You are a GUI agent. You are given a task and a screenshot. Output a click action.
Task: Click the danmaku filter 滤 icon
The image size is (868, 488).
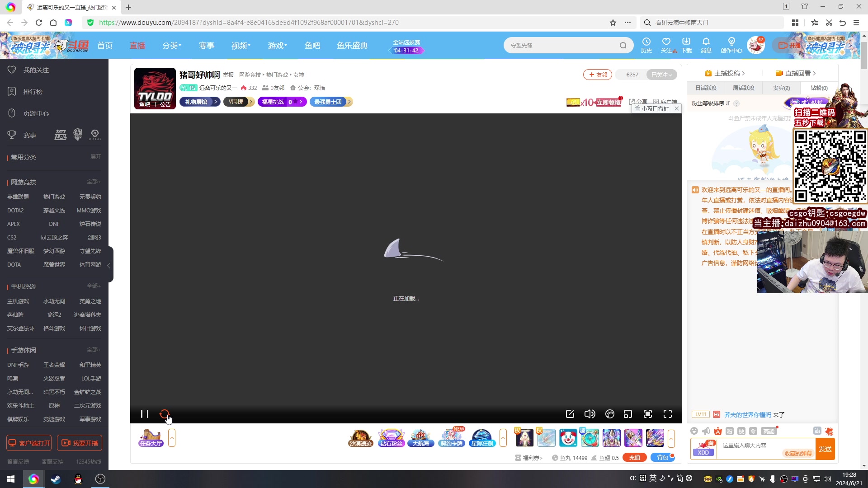click(x=817, y=431)
